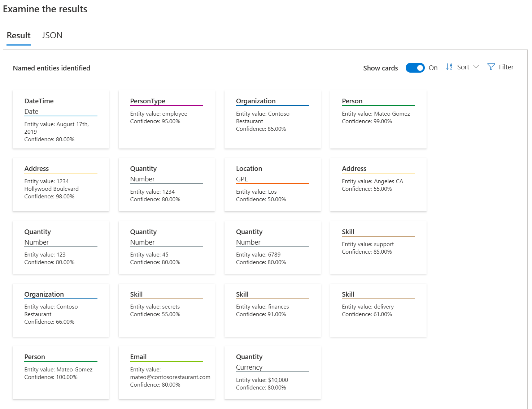
Task: Open the Filter button label
Action: (x=506, y=67)
